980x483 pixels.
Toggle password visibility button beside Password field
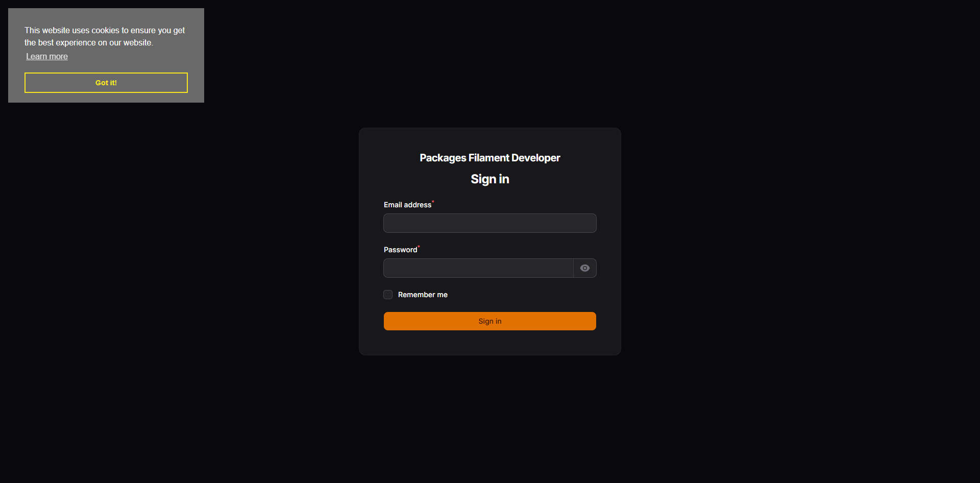(585, 268)
